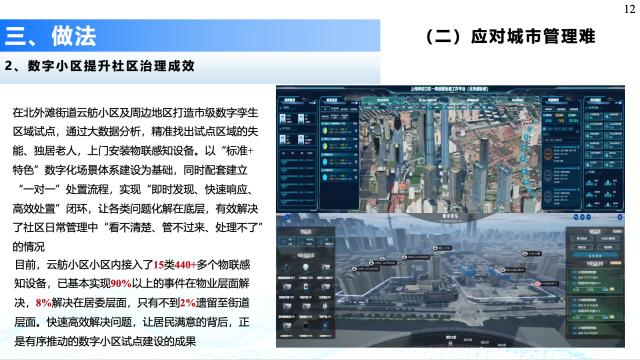Open the first filter box under the map tabs
Viewport: 640px width, 360px height.
point(367,107)
